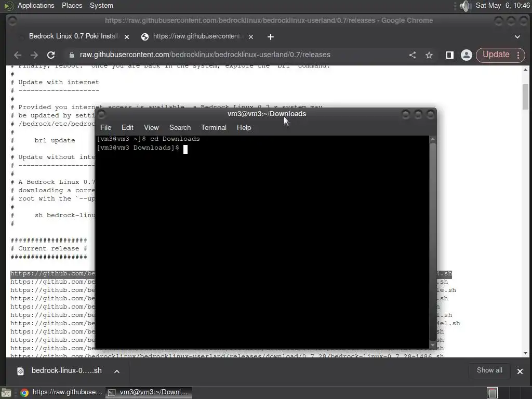The height and width of the screenshot is (399, 532).
Task: Click the volume speaker icon
Action: pos(465,6)
